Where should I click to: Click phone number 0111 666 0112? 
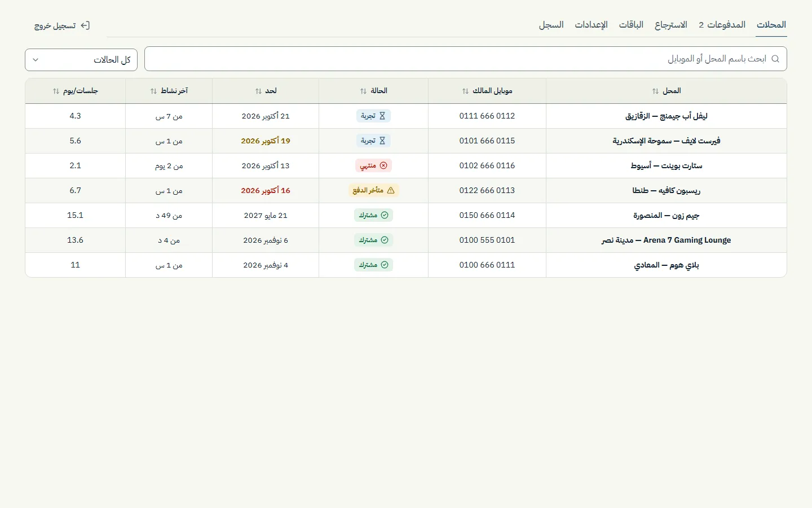point(487,116)
